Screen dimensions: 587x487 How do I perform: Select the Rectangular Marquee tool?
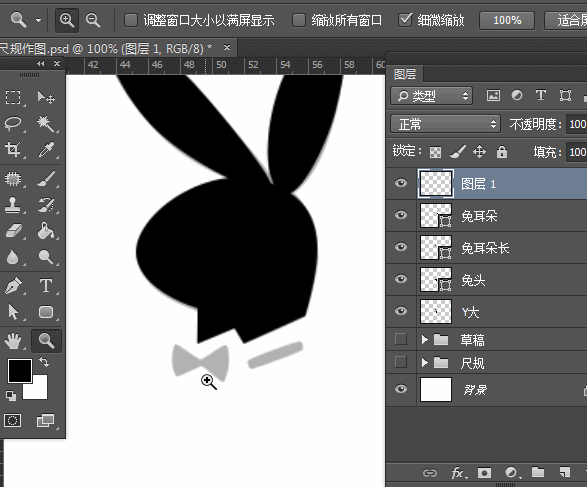pos(13,97)
